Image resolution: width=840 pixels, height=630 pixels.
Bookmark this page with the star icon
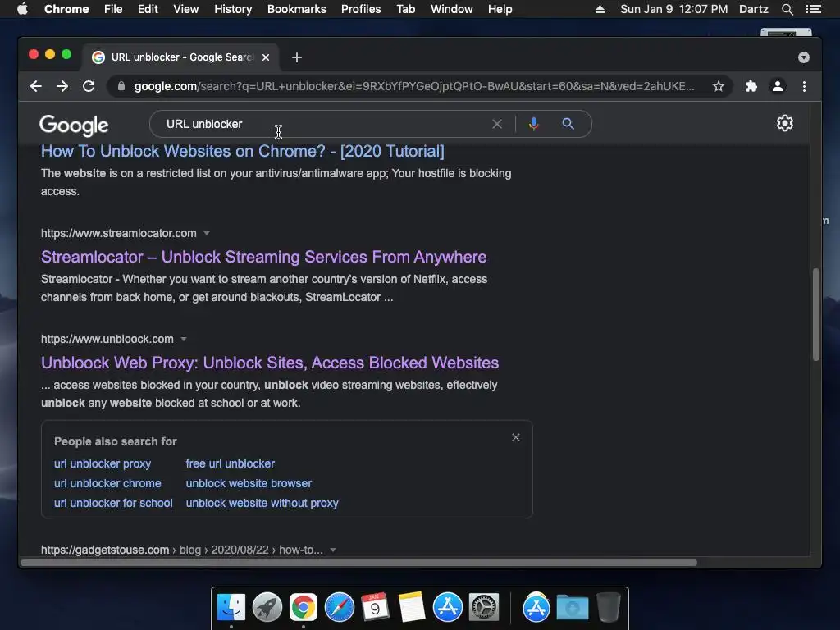pyautogui.click(x=719, y=86)
